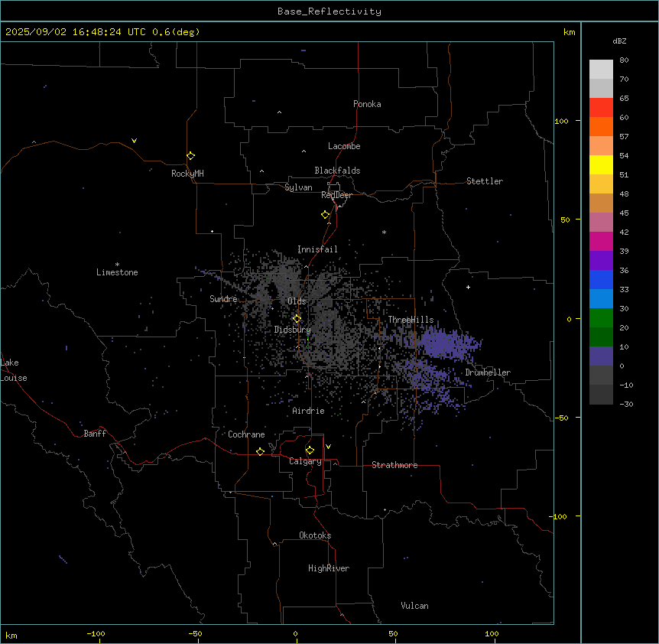Click the white plus marker north of Drumheller

pyautogui.click(x=468, y=287)
